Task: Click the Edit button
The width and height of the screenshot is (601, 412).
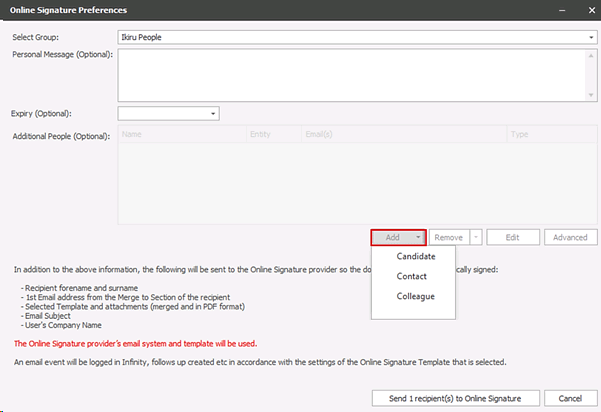Action: coord(512,238)
